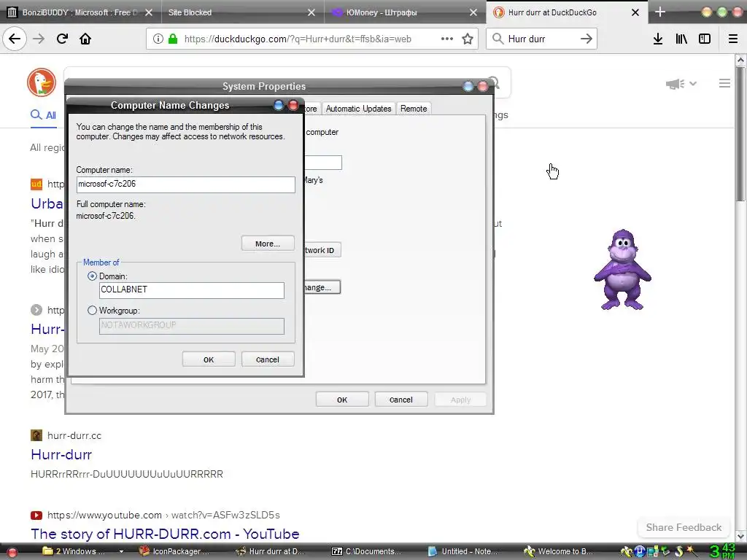Submit the search with the arrow button
Screen dimensions: 747x560
587,39
